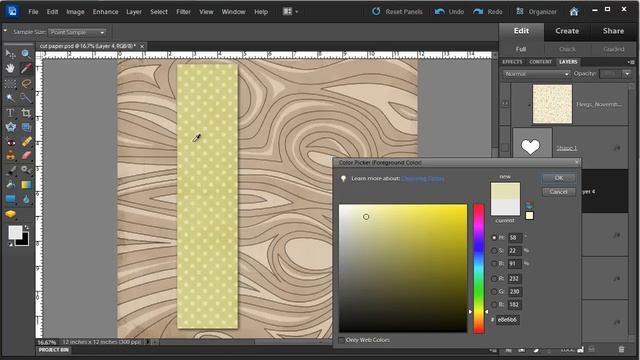Click the foreground color swatch in toolbox
This screenshot has width=640, height=360.
pyautogui.click(x=15, y=233)
